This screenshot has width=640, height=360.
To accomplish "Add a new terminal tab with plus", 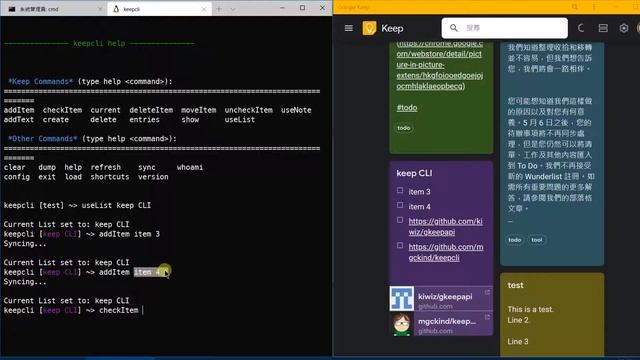I will [219, 9].
